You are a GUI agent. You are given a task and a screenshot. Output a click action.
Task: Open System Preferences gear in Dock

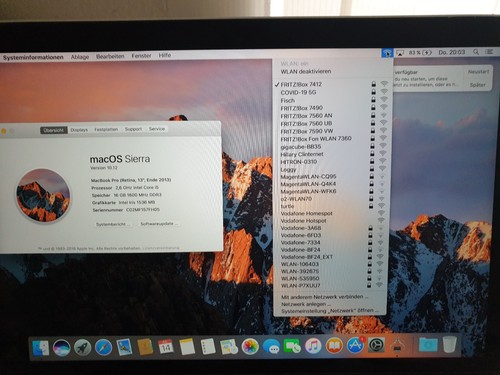pos(376,345)
